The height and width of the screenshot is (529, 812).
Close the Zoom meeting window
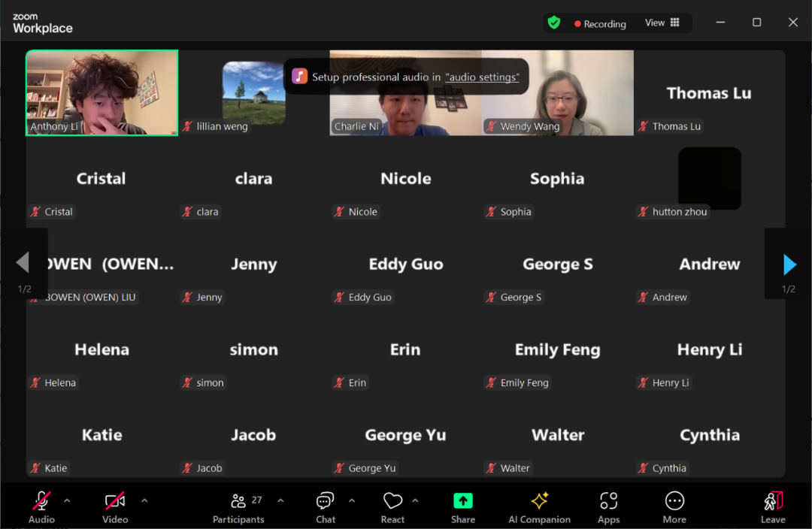pos(793,23)
